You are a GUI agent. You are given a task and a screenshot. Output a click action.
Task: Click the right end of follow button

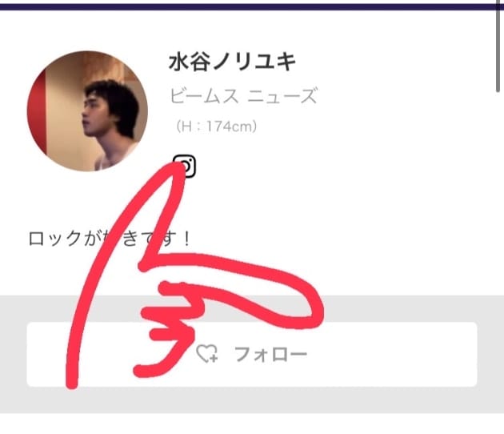tap(463, 354)
